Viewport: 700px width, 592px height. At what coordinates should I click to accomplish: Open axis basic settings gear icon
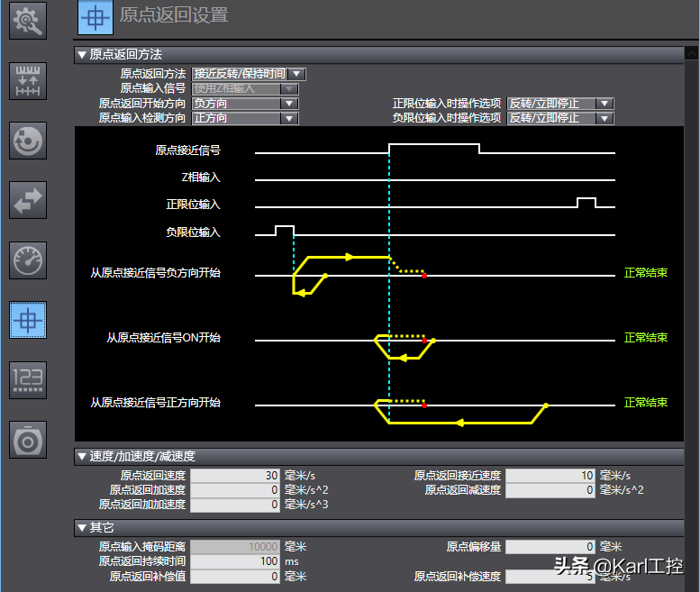(x=28, y=21)
